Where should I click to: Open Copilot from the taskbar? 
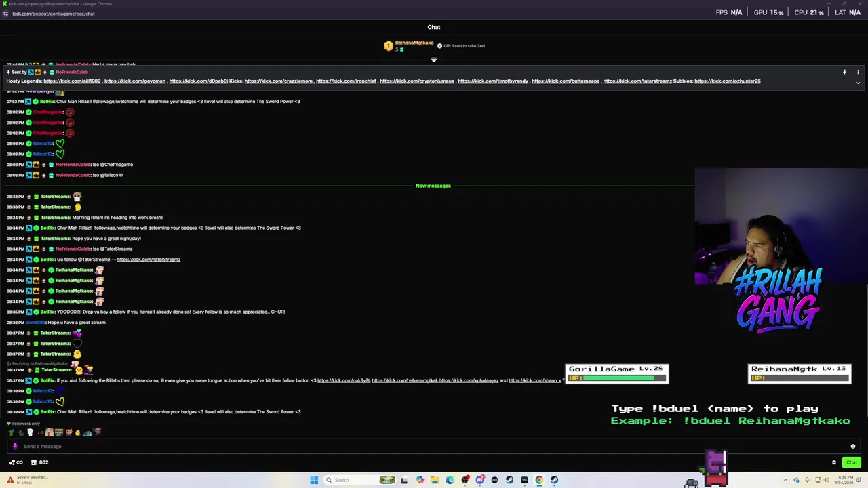pos(420,480)
